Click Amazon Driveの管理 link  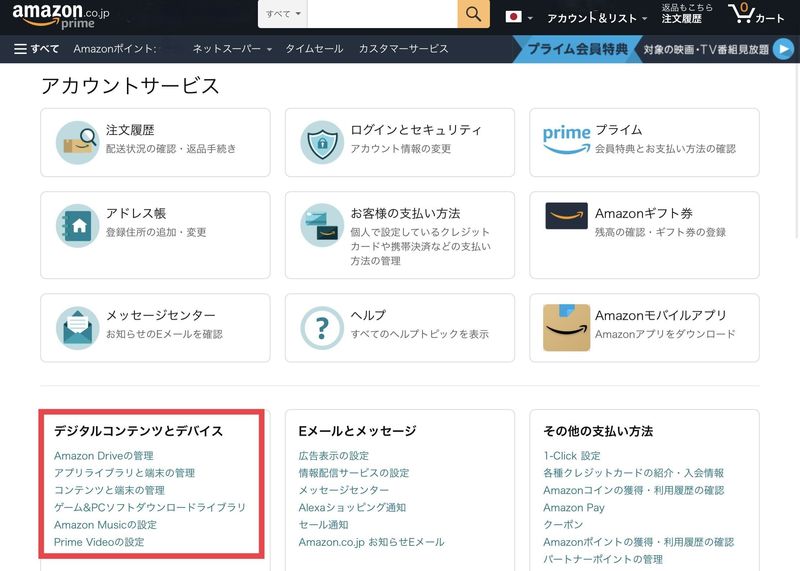coord(104,456)
